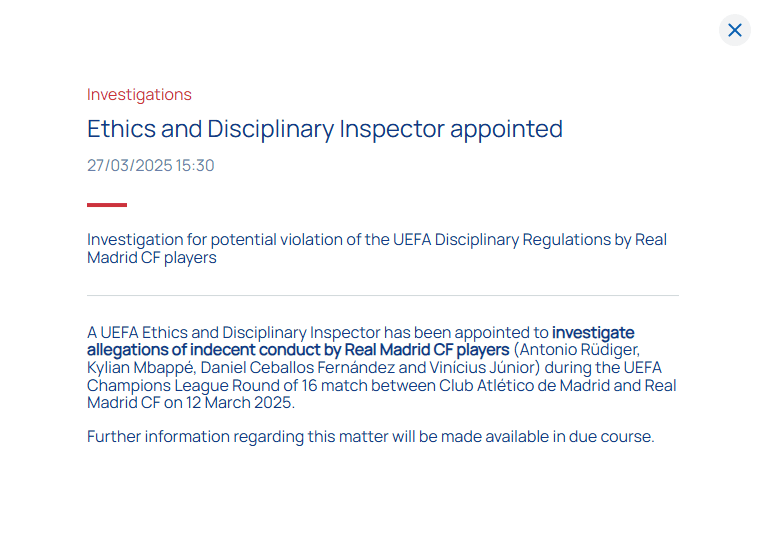Click the word 'appointed' in the headline
Screen dimensions: 764x548
coord(506,130)
